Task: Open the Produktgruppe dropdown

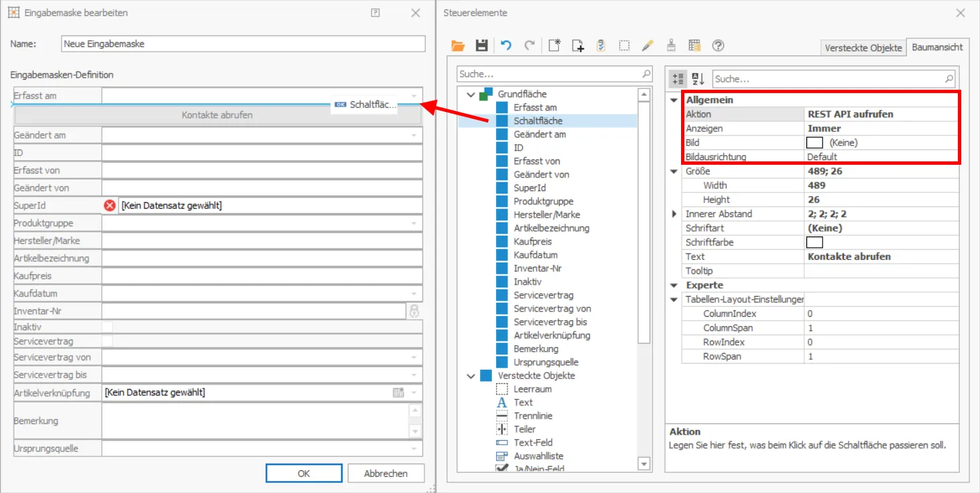Action: [x=414, y=223]
